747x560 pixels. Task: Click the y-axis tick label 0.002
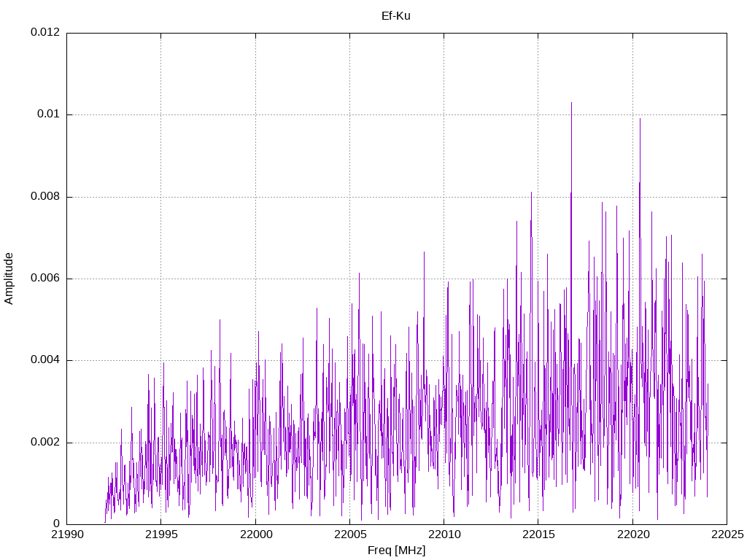pyautogui.click(x=46, y=443)
